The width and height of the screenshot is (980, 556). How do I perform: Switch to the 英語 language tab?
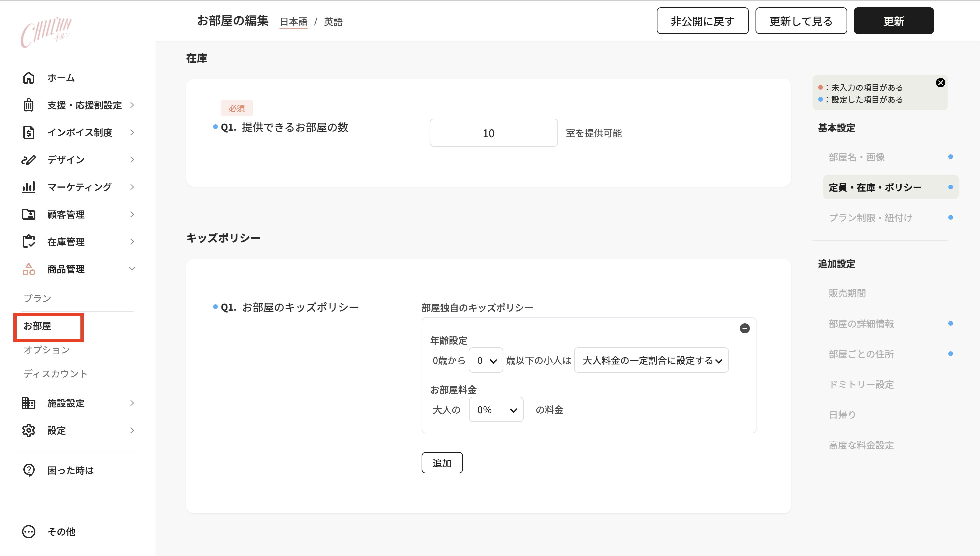(333, 22)
